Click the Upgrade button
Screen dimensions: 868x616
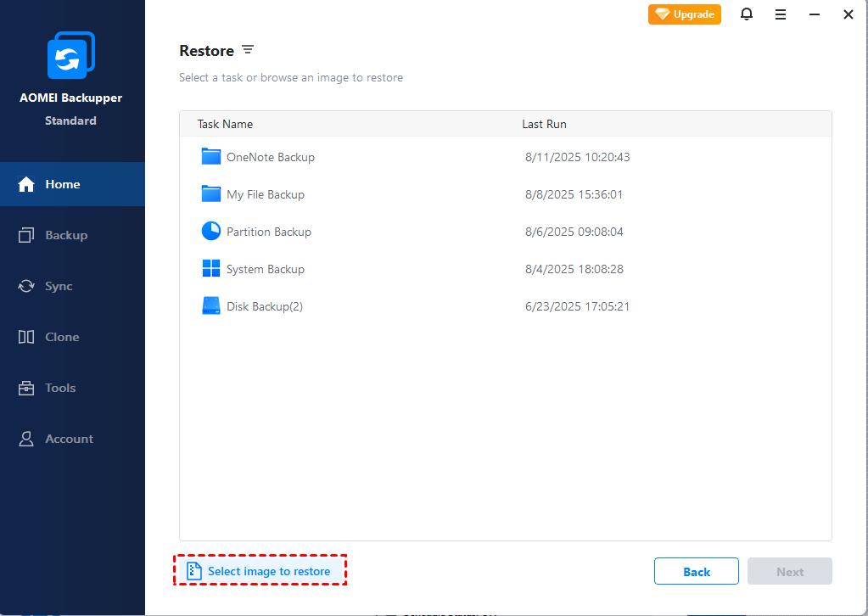coord(684,14)
